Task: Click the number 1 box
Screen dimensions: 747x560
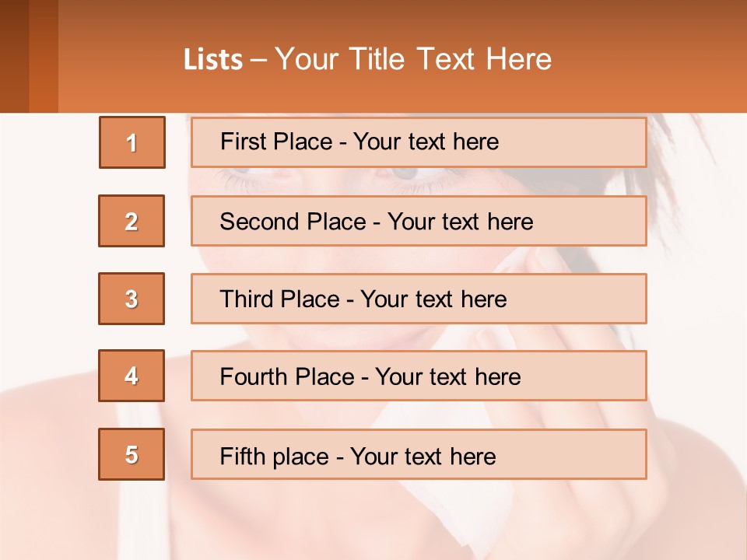Action: pos(132,142)
